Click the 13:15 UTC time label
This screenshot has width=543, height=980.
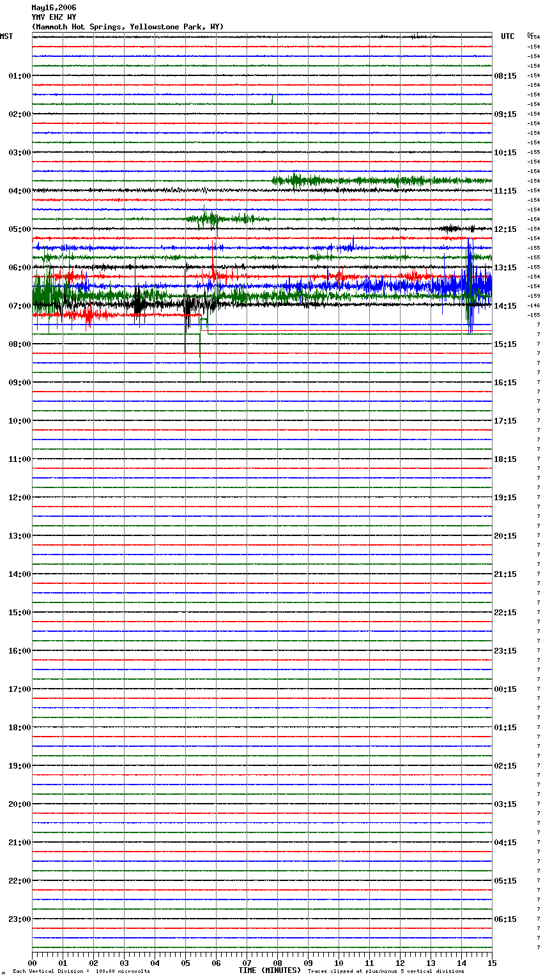505,268
